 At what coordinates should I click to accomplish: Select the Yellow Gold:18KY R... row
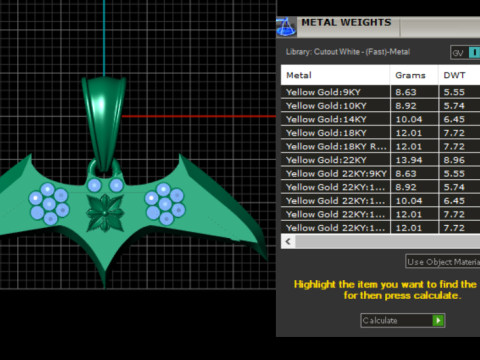pos(381,146)
